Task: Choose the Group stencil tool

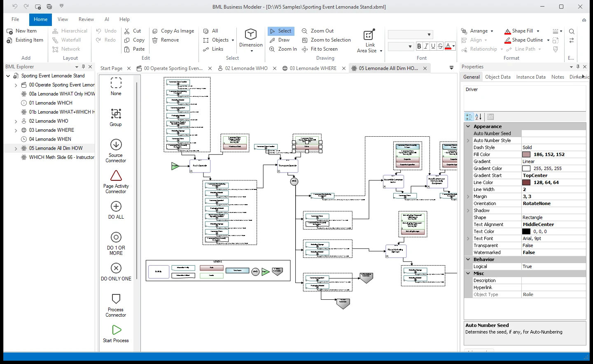Action: (x=116, y=117)
